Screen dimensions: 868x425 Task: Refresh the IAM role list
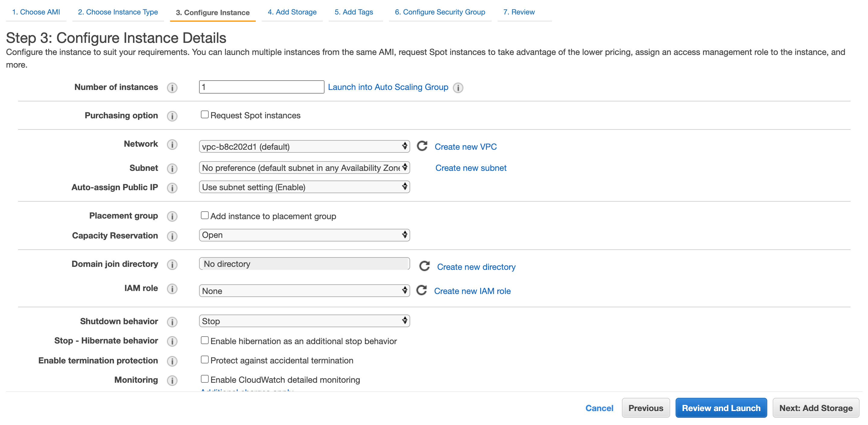point(422,290)
